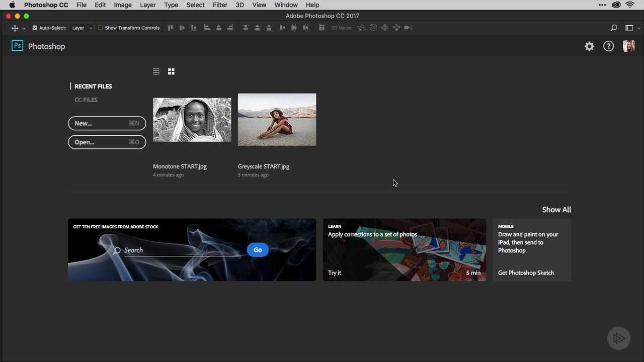Image resolution: width=644 pixels, height=362 pixels.
Task: Click the Open... button
Action: pyautogui.click(x=107, y=142)
